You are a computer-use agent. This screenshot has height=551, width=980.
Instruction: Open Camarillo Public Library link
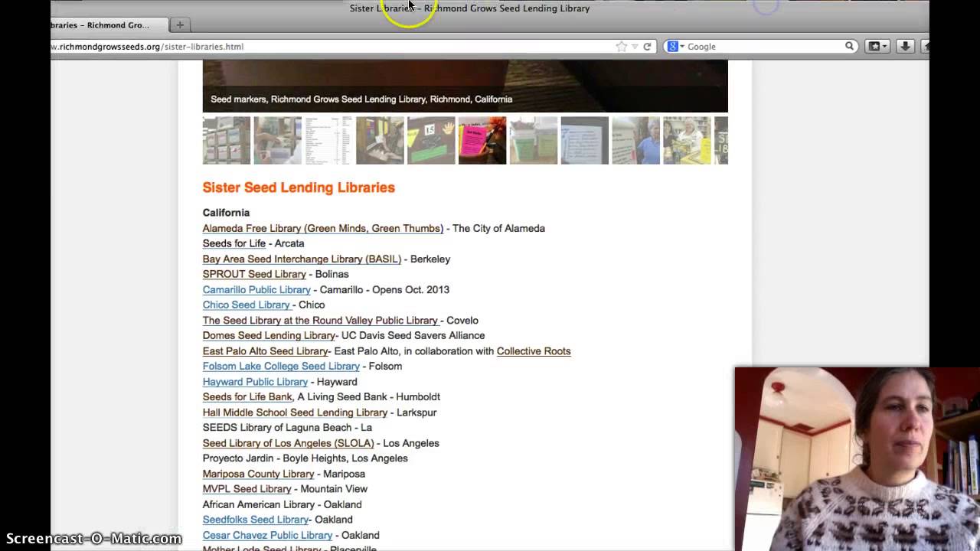click(256, 289)
